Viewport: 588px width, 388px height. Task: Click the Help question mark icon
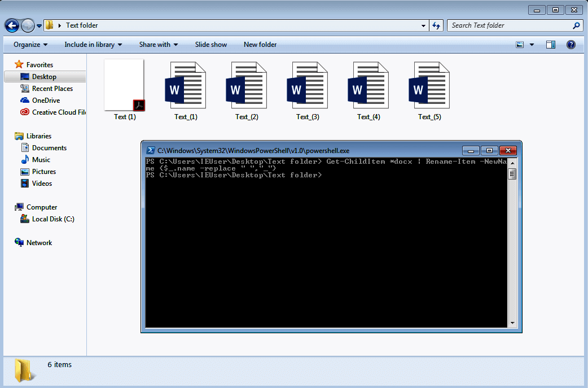tap(571, 44)
